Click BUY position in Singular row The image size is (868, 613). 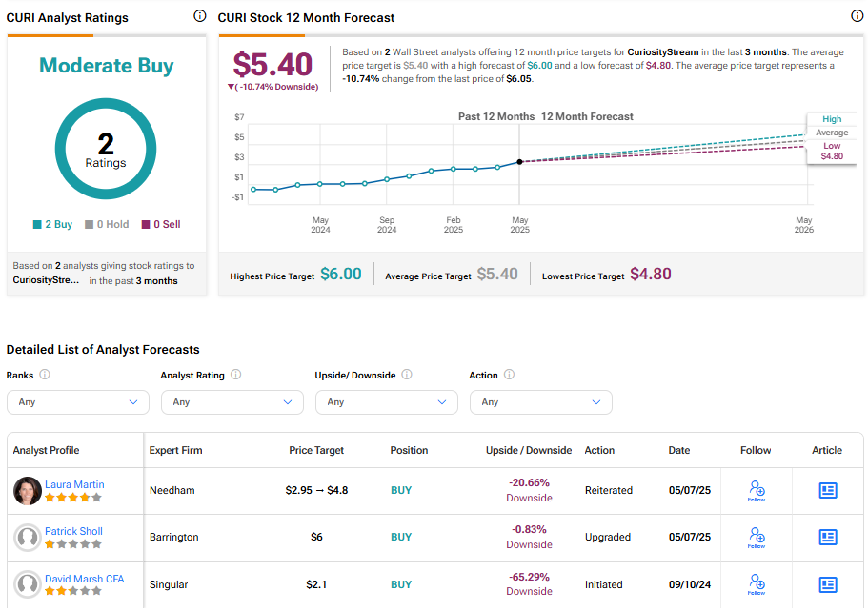click(401, 584)
